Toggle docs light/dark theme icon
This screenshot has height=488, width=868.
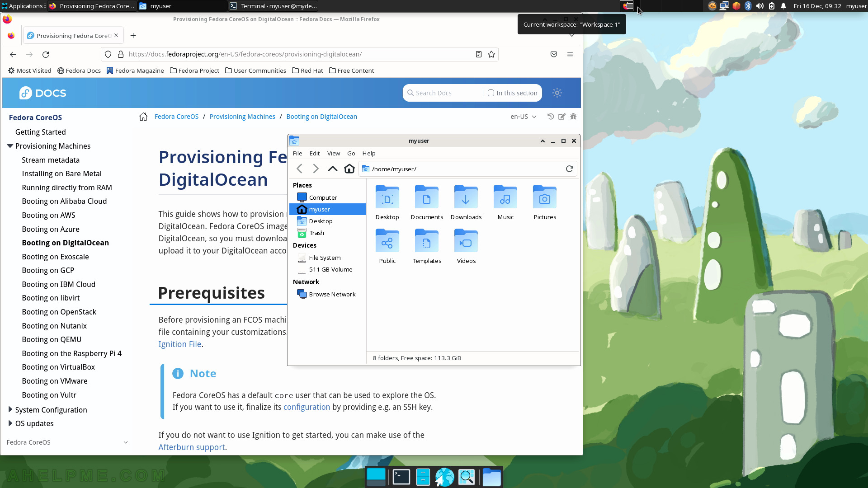[x=557, y=93]
